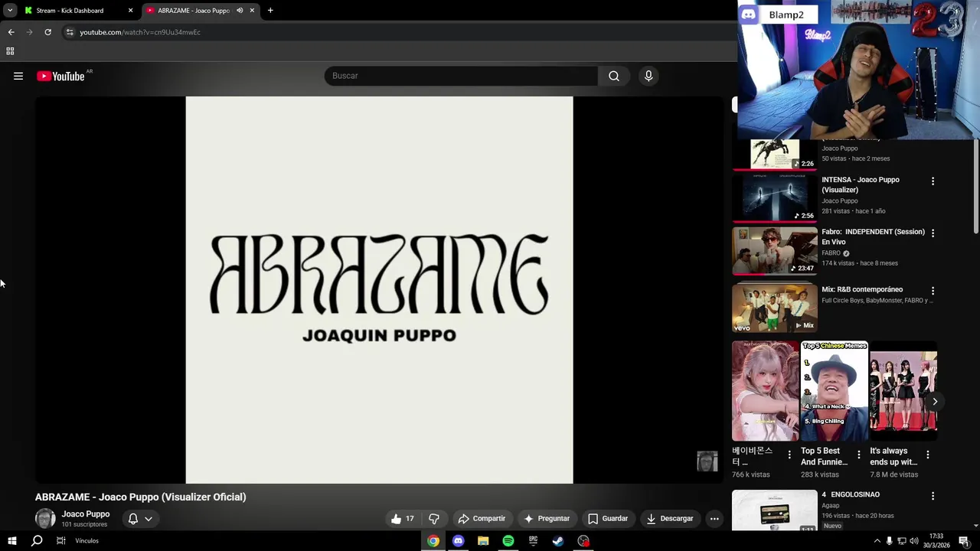
Task: Open Discord from the taskbar
Action: [458, 541]
